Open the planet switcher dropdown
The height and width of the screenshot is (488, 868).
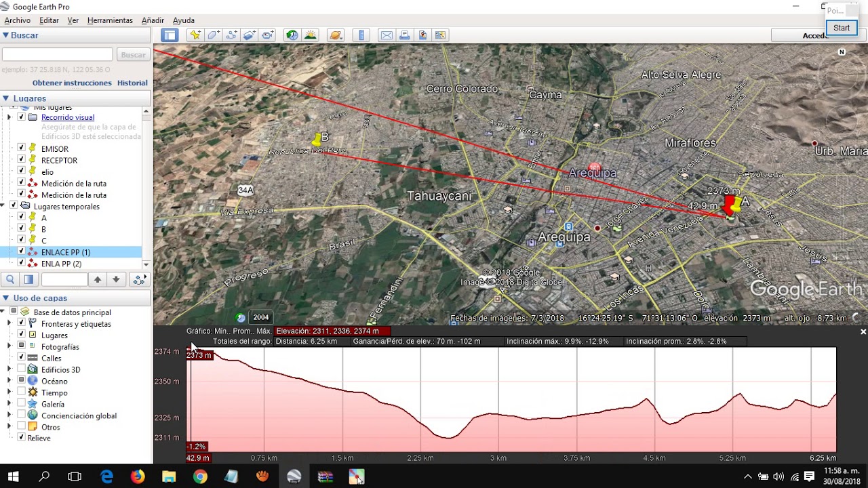(x=336, y=35)
